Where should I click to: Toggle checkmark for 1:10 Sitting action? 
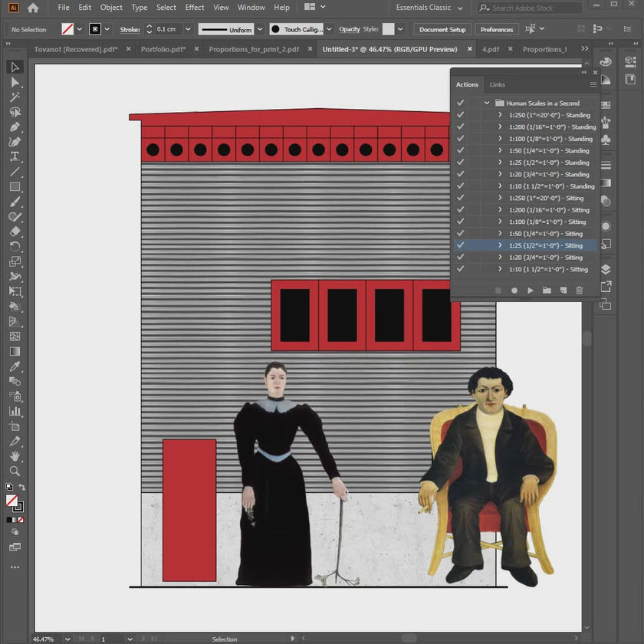tap(461, 269)
